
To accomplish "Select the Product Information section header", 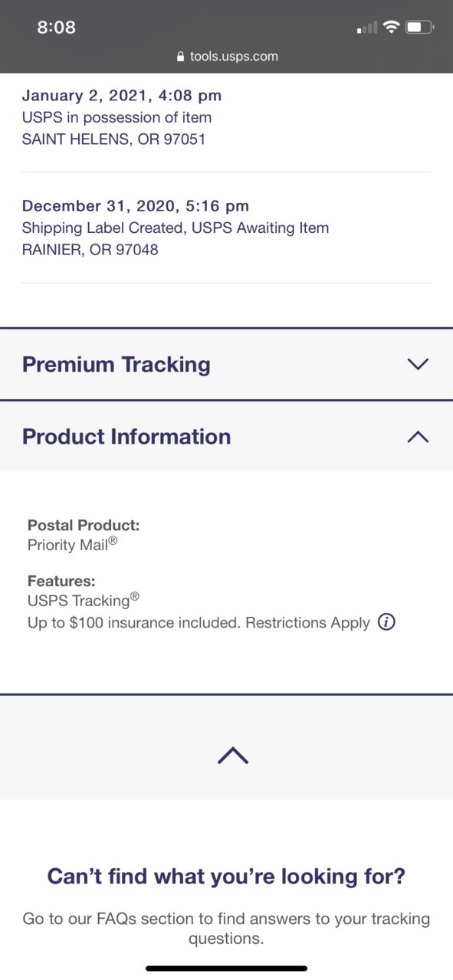I will (x=226, y=437).
